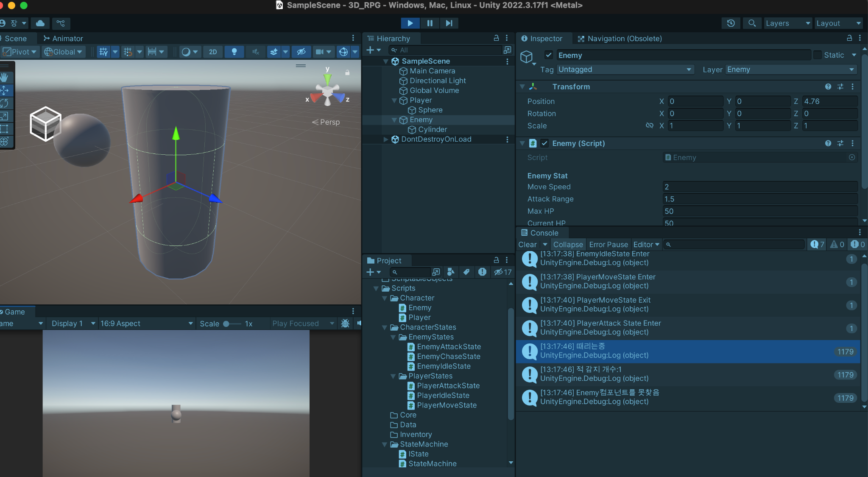Select the Hand view tool
Viewport: 868px width, 477px height.
5,77
